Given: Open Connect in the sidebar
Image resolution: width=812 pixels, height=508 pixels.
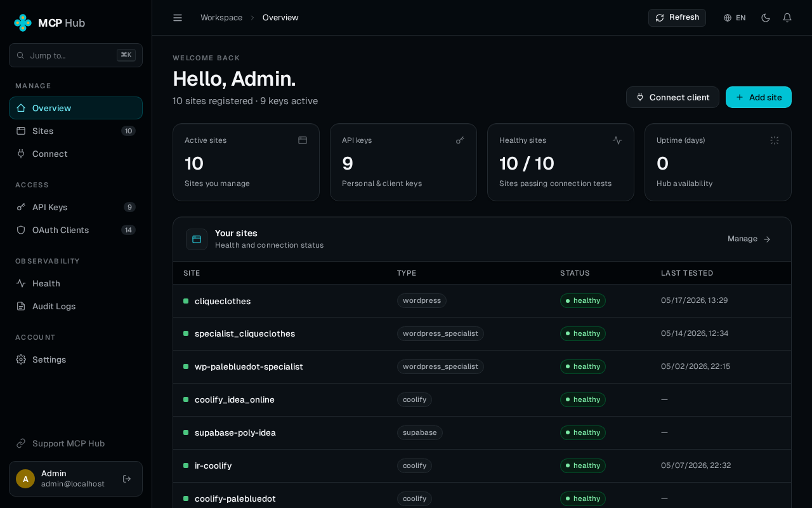Looking at the screenshot, I should click(75, 154).
